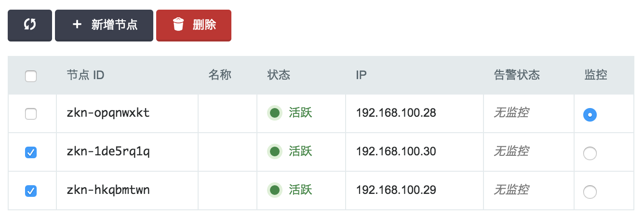Click the green status icon for zkn-hkqbmtwn
Viewport: 644px width, 219px height.
click(275, 191)
